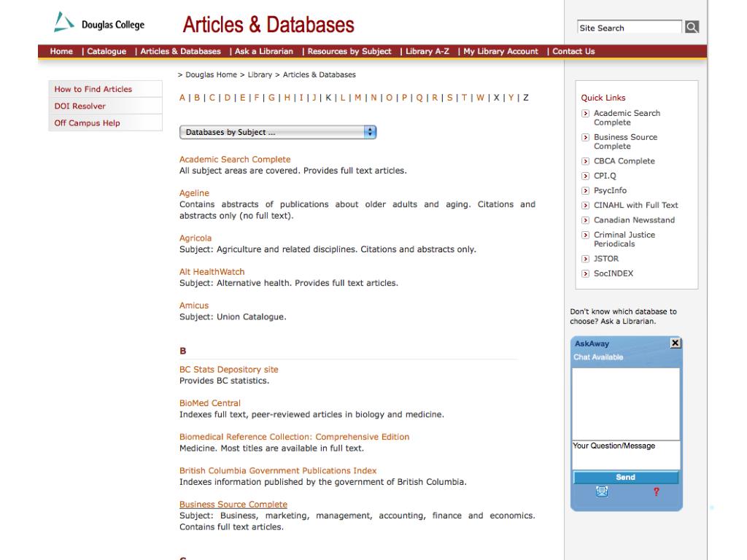This screenshot has height=560, width=747.
Task: Open the Alt HealthWatch database link
Action: [x=212, y=272]
